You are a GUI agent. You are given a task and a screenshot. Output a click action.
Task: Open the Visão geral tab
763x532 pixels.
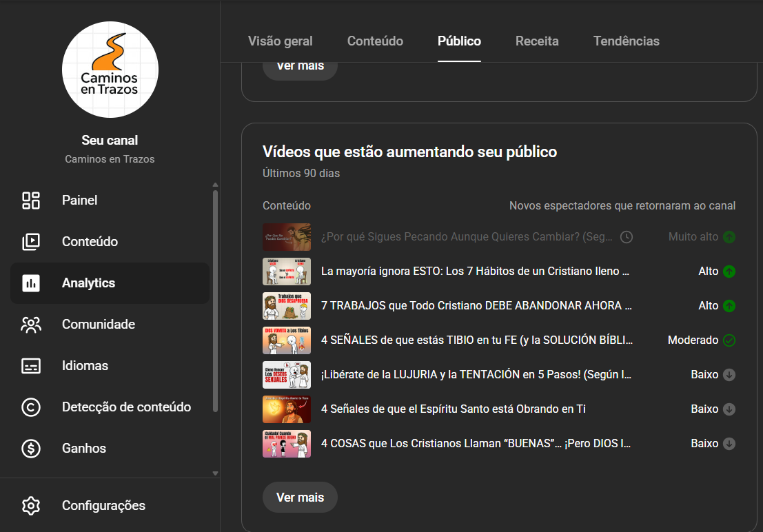pyautogui.click(x=281, y=41)
